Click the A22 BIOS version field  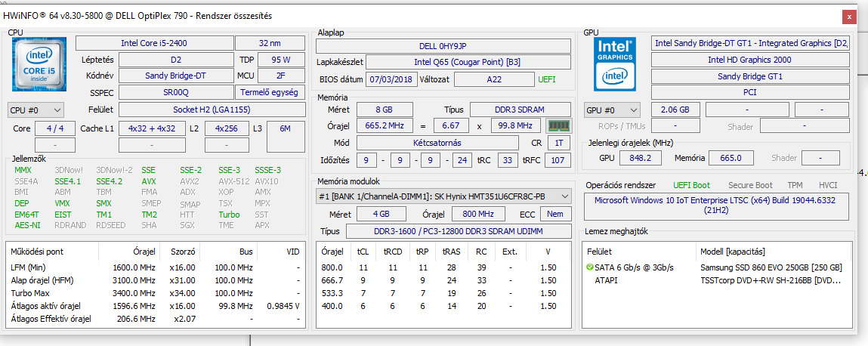tap(493, 79)
